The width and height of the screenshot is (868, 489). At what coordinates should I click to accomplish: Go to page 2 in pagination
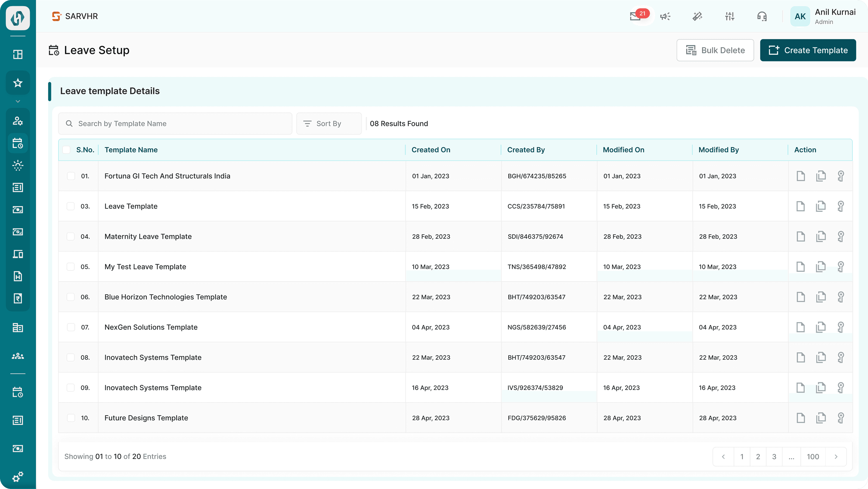(758, 457)
